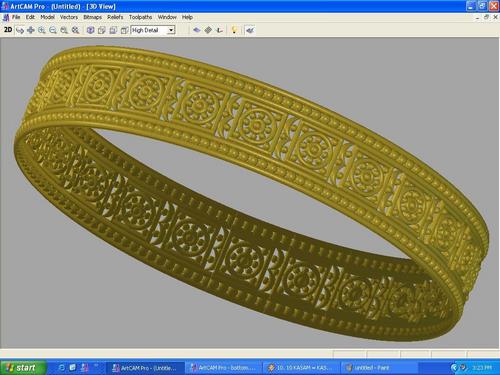Open the Window menu
Viewport: 500px width, 375px height.
[167, 17]
